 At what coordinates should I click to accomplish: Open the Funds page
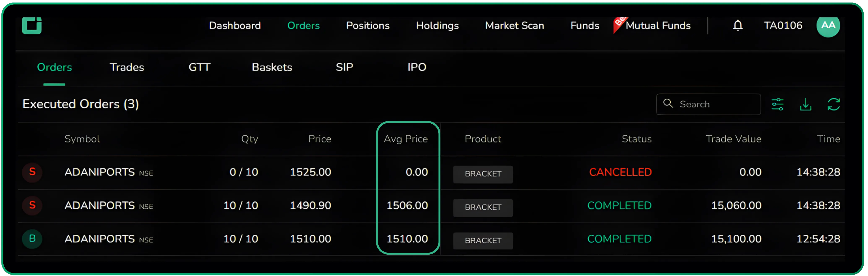coord(584,25)
